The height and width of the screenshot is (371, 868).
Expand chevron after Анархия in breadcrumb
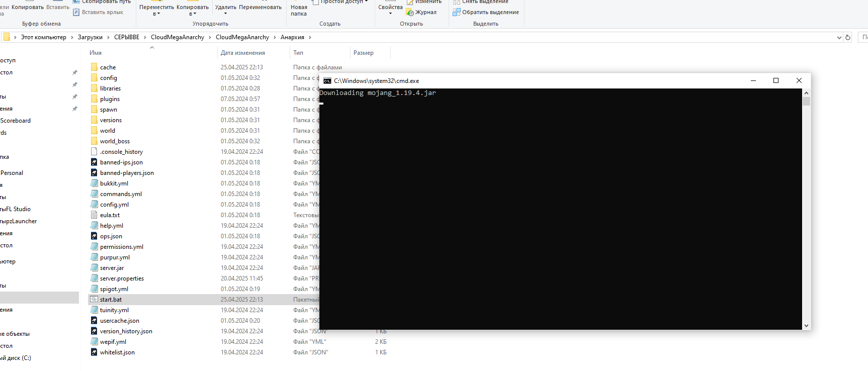310,37
